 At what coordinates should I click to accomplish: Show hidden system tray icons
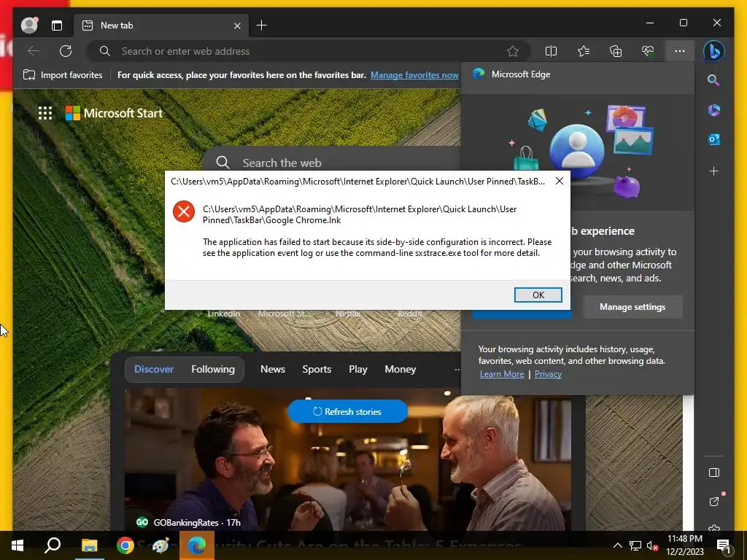(617, 545)
